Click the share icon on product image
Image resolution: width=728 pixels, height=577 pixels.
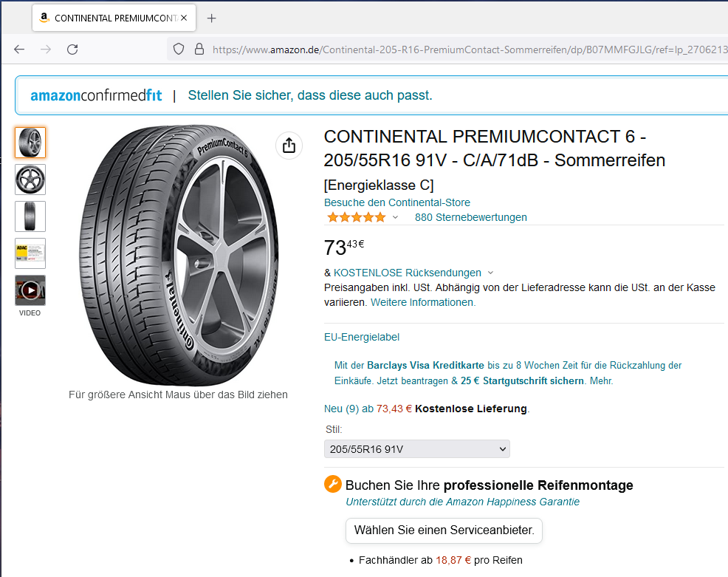[289, 145]
